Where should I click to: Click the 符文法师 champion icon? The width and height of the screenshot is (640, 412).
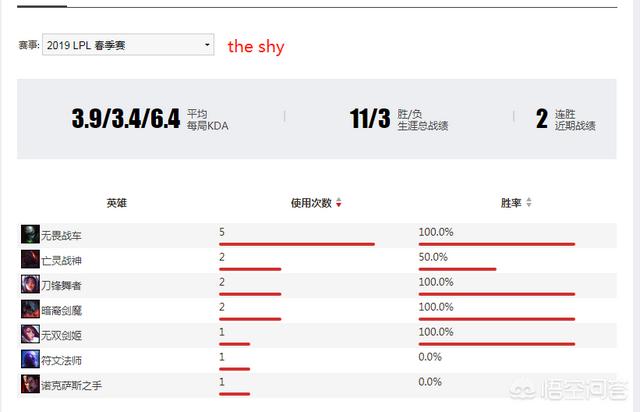pos(30,359)
